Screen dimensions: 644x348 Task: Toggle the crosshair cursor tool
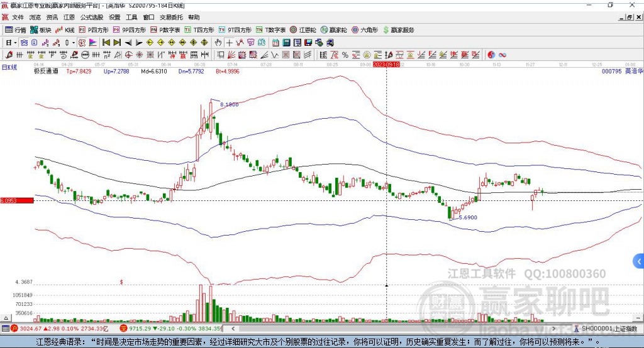pyautogui.click(x=229, y=43)
